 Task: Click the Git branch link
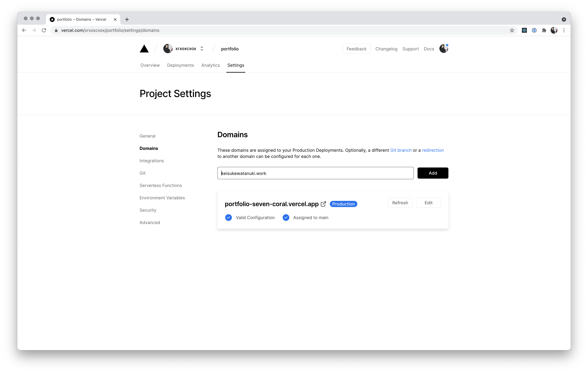coord(401,150)
